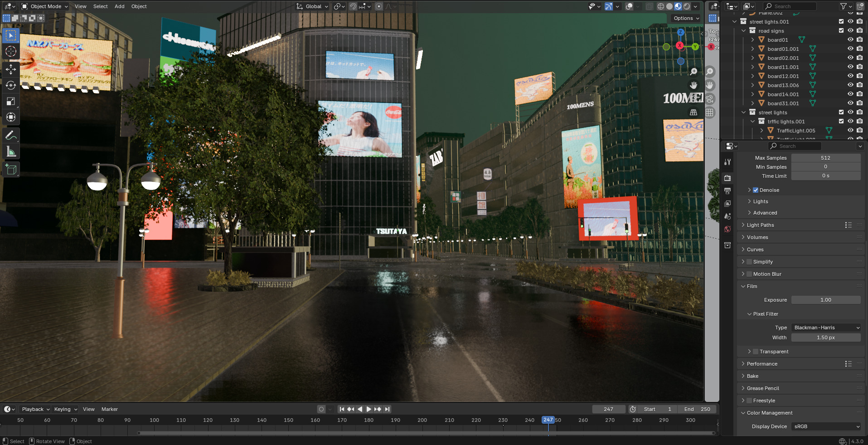Image resolution: width=868 pixels, height=445 pixels.
Task: Choose the Select Box tool
Action: coord(11,35)
